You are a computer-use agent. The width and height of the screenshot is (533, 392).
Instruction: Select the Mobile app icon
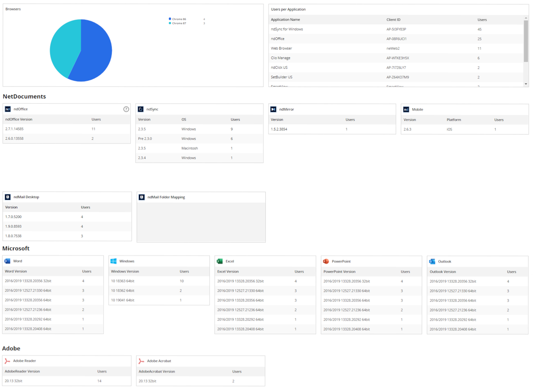(406, 109)
